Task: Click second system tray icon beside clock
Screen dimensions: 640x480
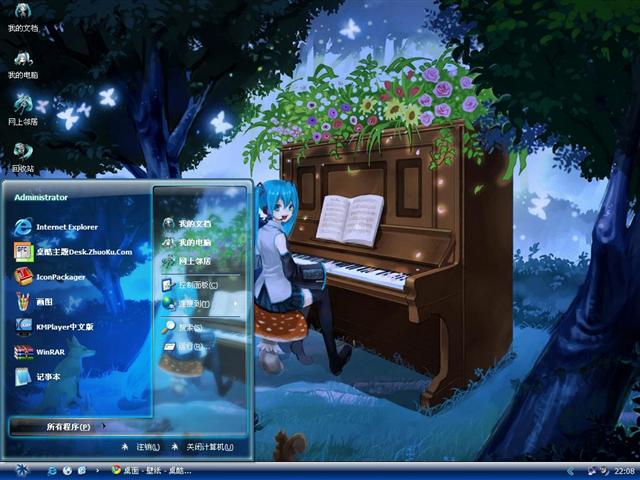Action: tap(604, 471)
